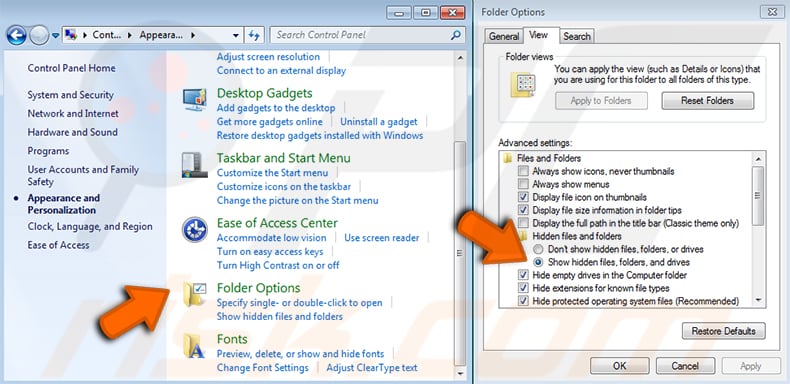790x384 pixels.
Task: Open the Folder Options folder icon
Action: point(194,294)
